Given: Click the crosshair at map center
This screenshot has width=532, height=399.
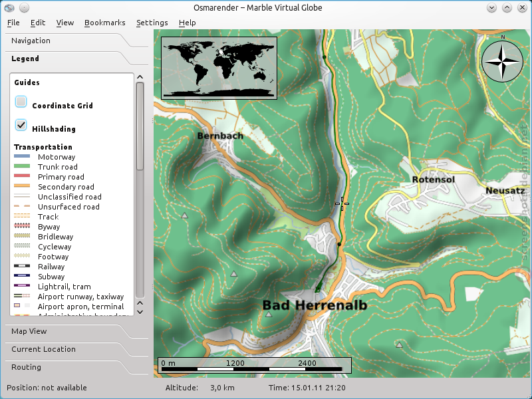Looking at the screenshot, I should 342,203.
